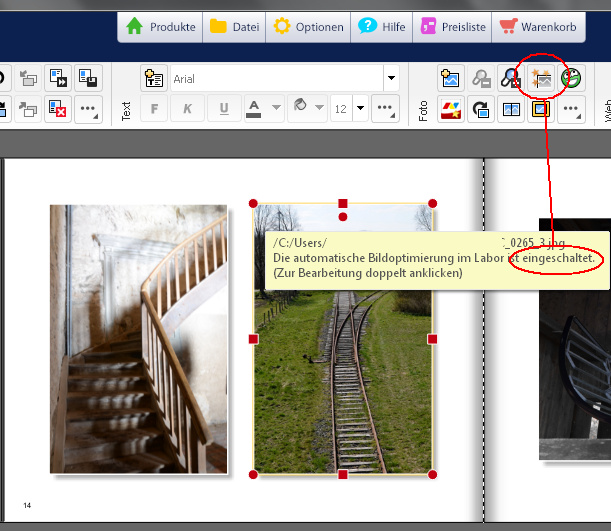Expand the Arial font family dropdown
Screen dimensions: 611x531
pos(390,78)
